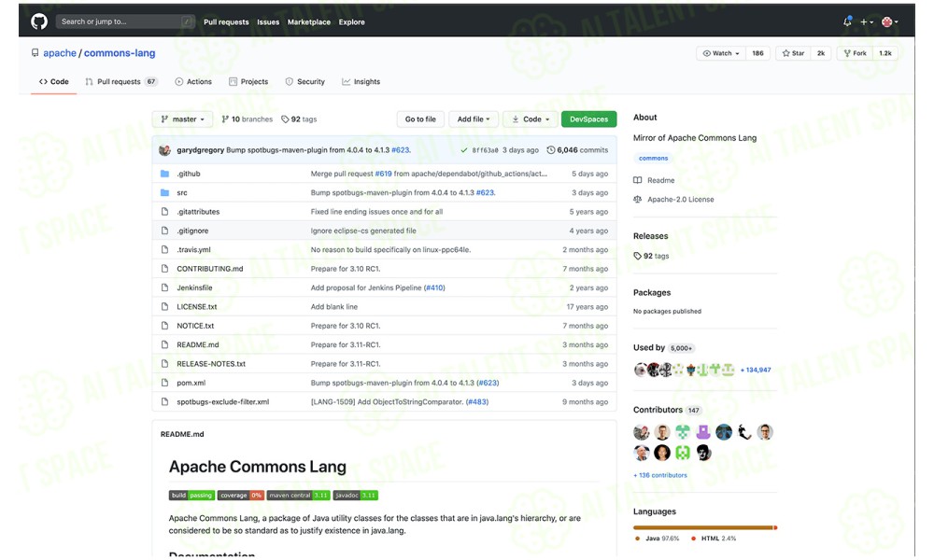Click the commons topic tag
934x560 pixels.
click(x=653, y=159)
